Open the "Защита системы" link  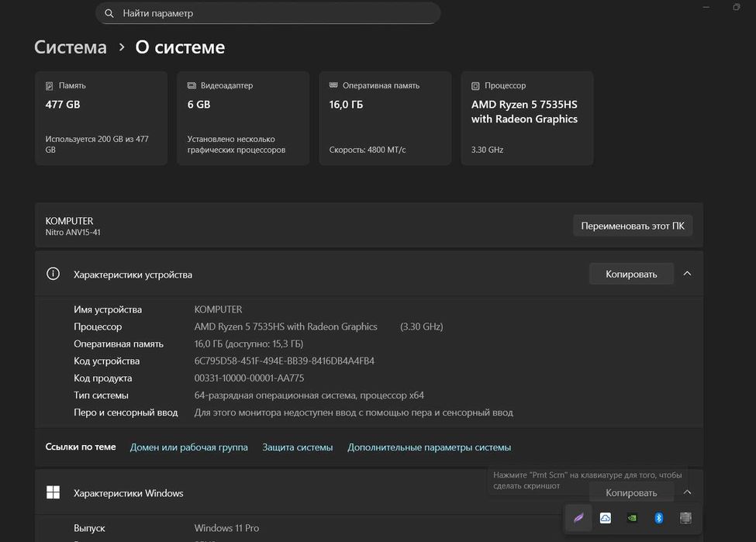coord(298,447)
